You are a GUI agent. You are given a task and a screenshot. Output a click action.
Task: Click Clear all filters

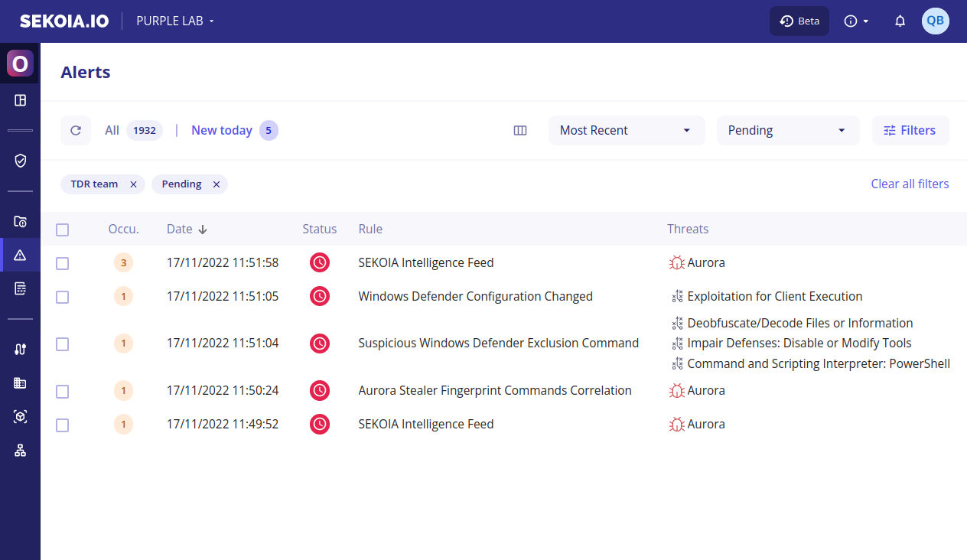[910, 184]
